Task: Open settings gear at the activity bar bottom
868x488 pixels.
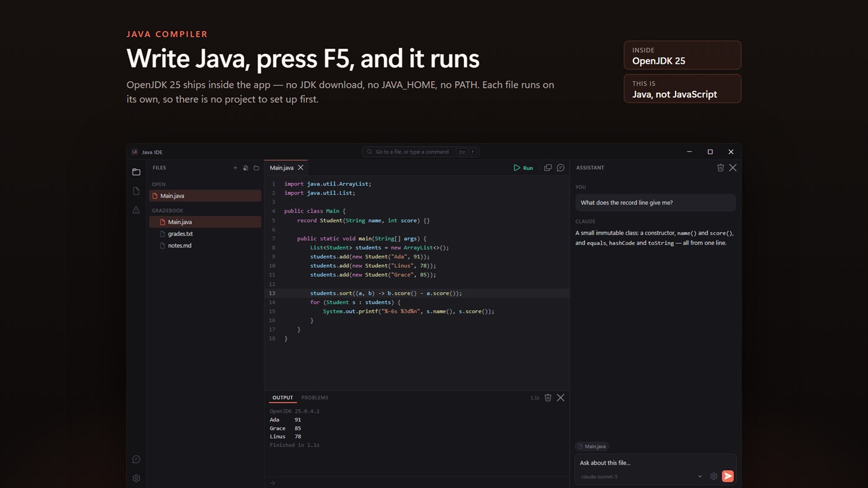Action: (x=136, y=479)
